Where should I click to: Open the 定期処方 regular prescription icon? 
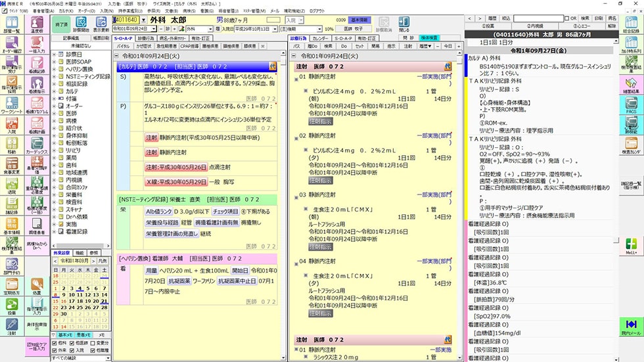(x=12, y=286)
